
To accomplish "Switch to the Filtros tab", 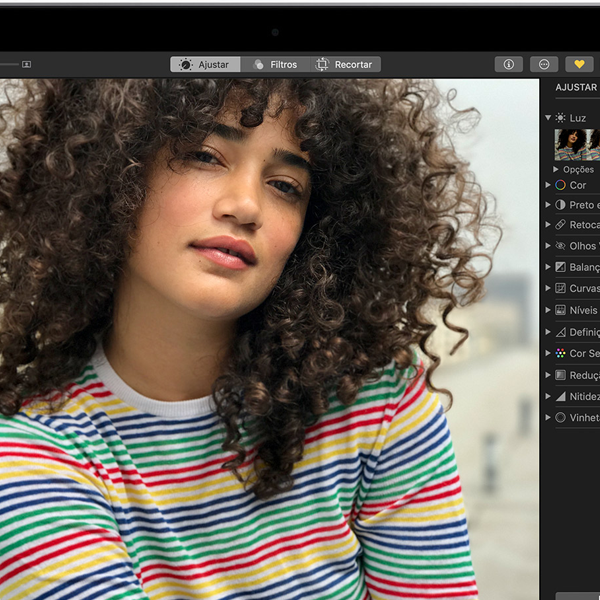I will point(275,64).
